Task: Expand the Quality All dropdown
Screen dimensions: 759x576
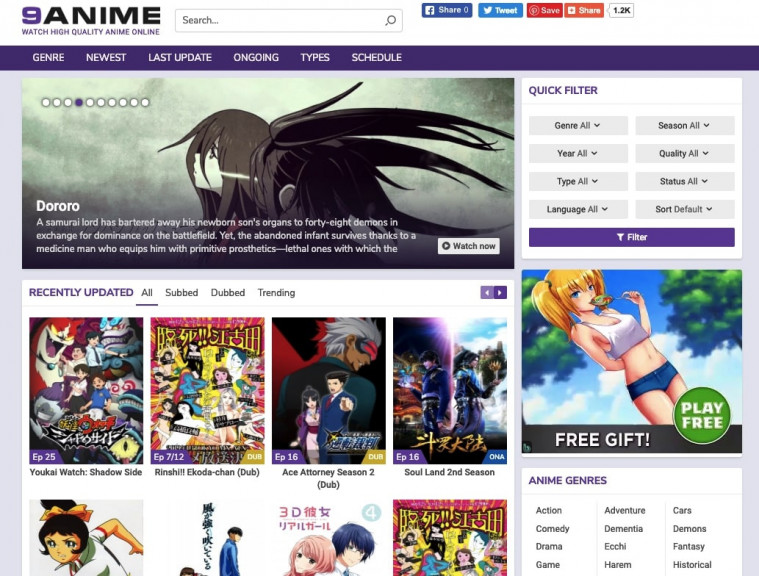Action: point(684,153)
